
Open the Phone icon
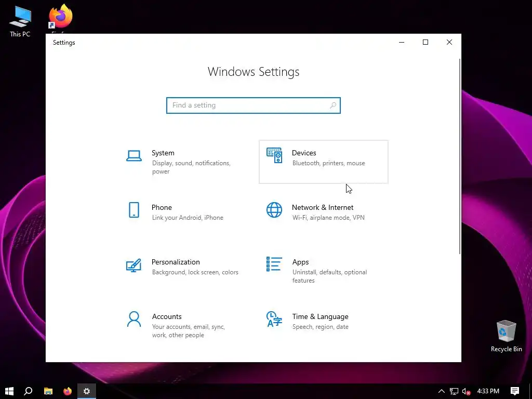[134, 210]
